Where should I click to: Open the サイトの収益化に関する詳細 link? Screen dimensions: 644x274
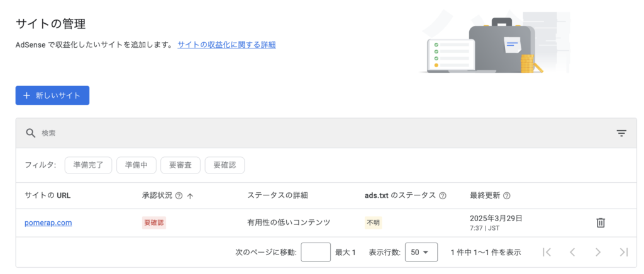coord(226,45)
